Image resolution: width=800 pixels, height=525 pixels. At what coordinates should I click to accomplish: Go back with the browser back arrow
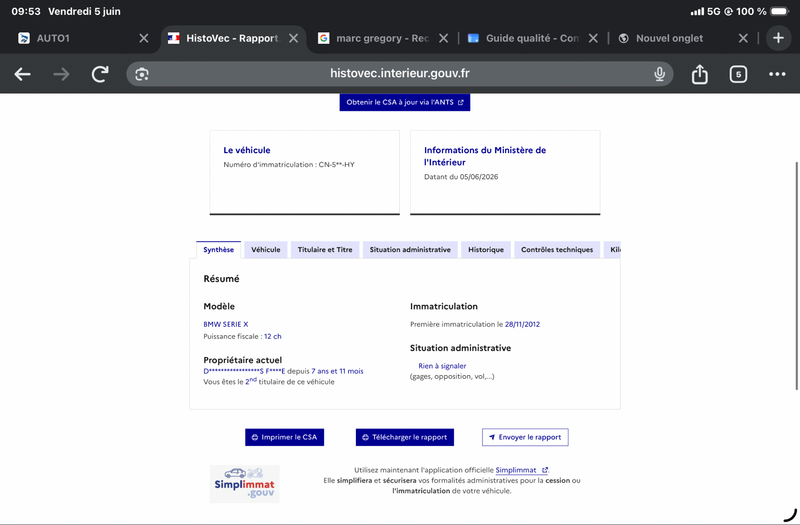click(22, 74)
